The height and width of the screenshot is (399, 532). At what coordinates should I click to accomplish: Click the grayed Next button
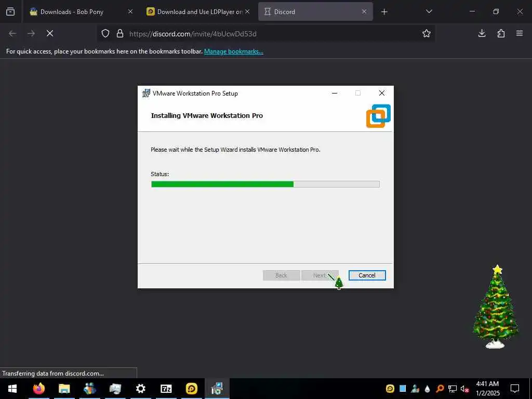320,275
